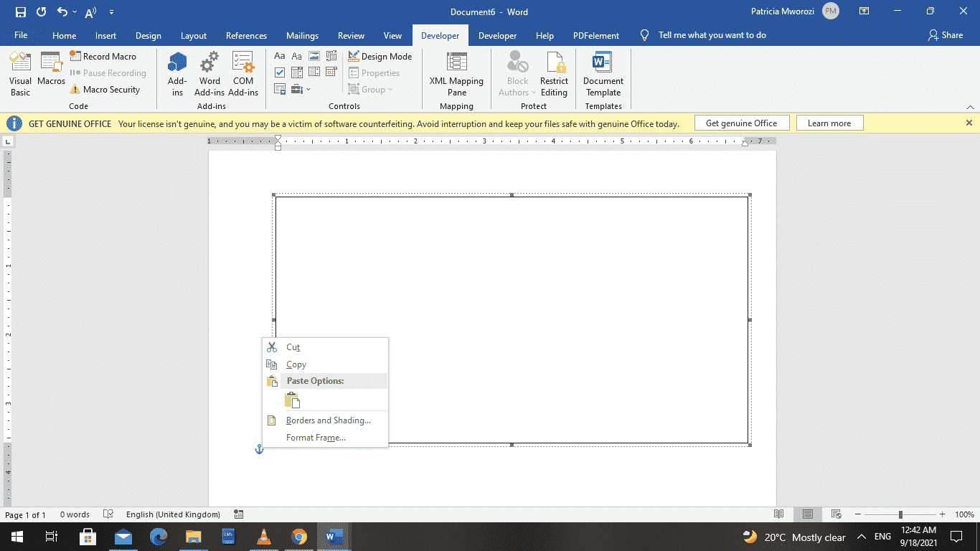Open the XML Mapping Pane

coord(456,74)
